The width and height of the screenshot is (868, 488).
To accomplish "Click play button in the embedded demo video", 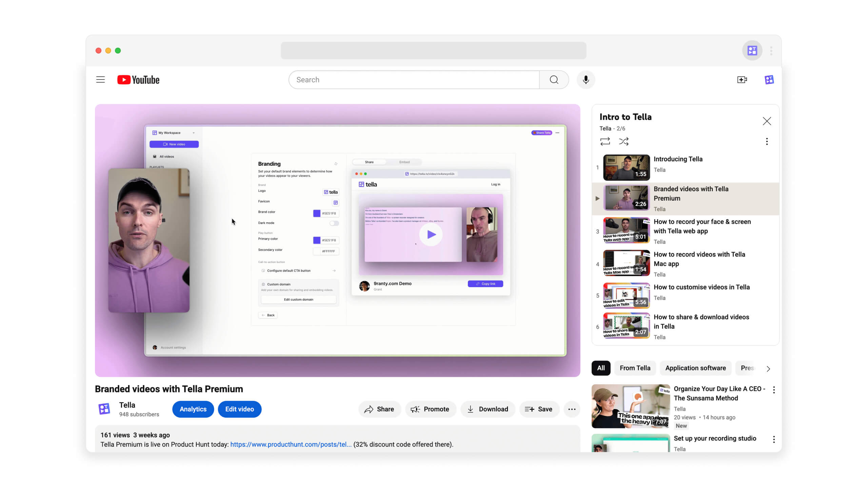I will [x=431, y=234].
